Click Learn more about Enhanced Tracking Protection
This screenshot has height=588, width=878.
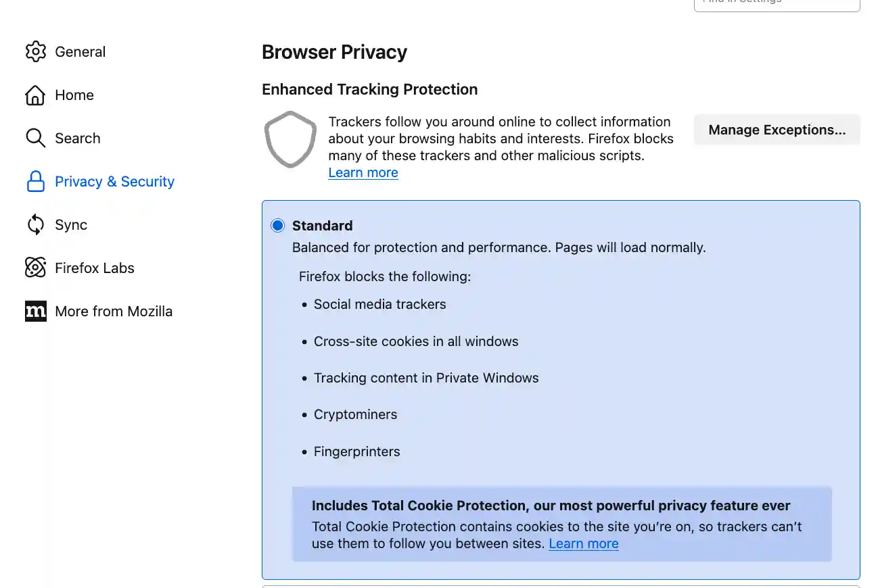point(363,172)
